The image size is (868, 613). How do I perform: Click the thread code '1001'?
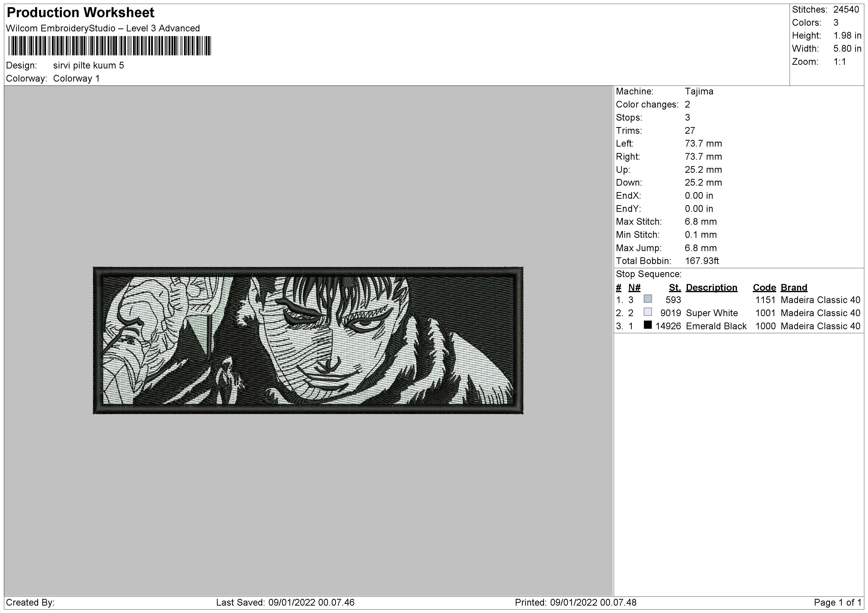coord(765,313)
